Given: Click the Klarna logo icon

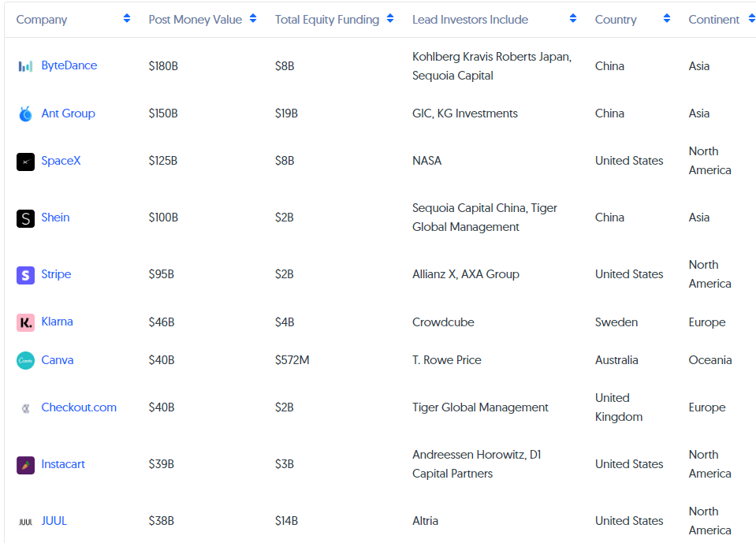Looking at the screenshot, I should (x=25, y=322).
